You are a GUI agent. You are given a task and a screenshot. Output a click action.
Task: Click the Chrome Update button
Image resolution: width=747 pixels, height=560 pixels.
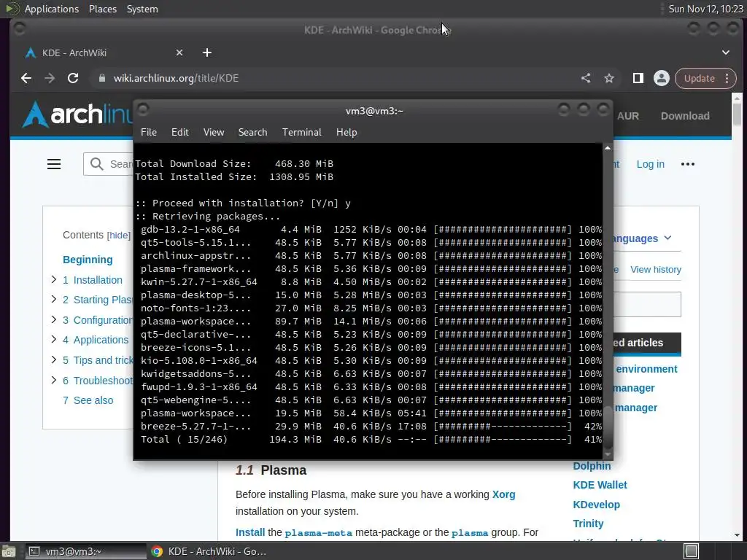point(699,78)
